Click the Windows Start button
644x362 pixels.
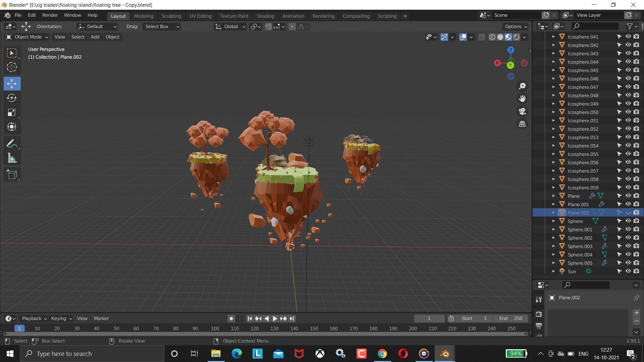[10, 354]
